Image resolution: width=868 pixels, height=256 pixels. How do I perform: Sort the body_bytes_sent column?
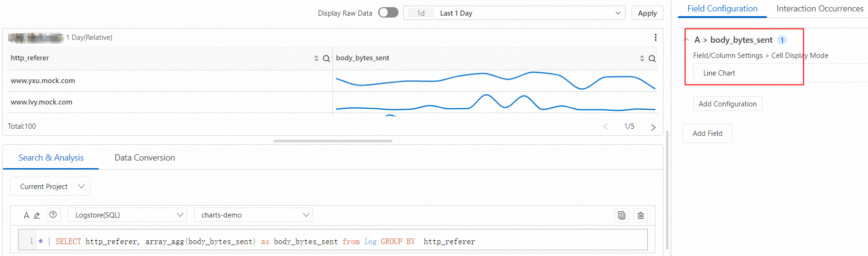coord(642,58)
